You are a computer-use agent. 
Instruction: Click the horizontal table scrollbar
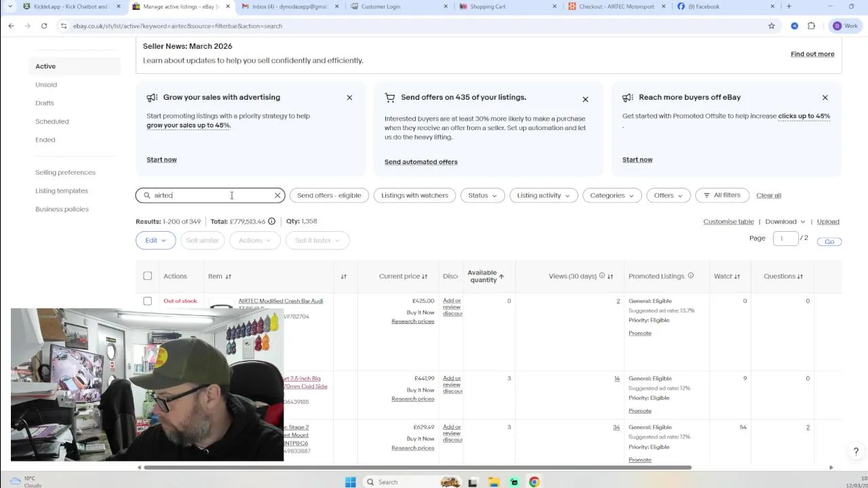click(417, 468)
